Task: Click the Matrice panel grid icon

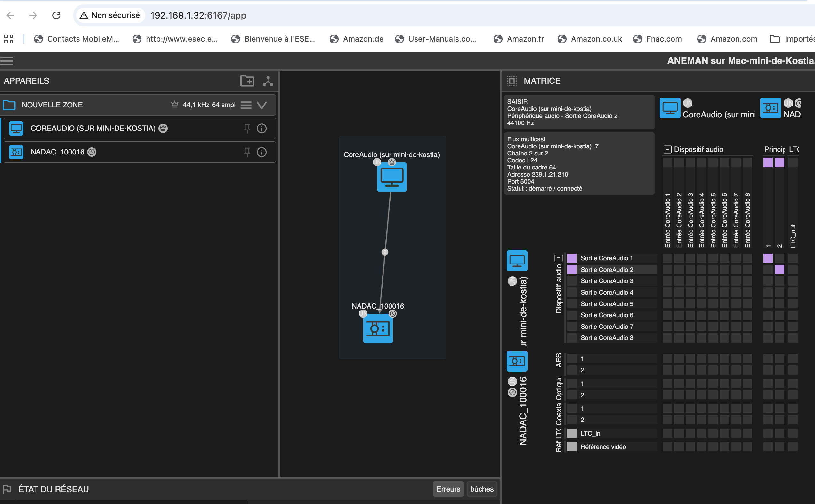Action: (512, 81)
